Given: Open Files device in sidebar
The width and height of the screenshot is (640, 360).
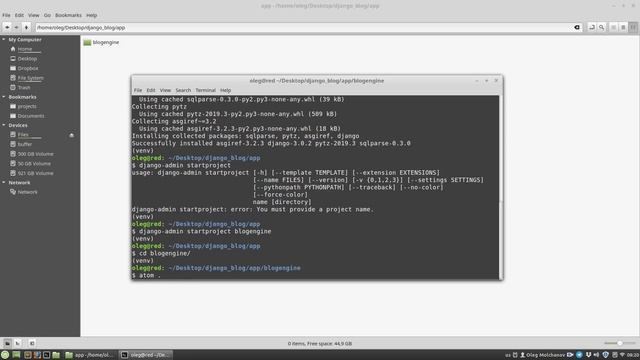Looking at the screenshot, I should (23, 135).
